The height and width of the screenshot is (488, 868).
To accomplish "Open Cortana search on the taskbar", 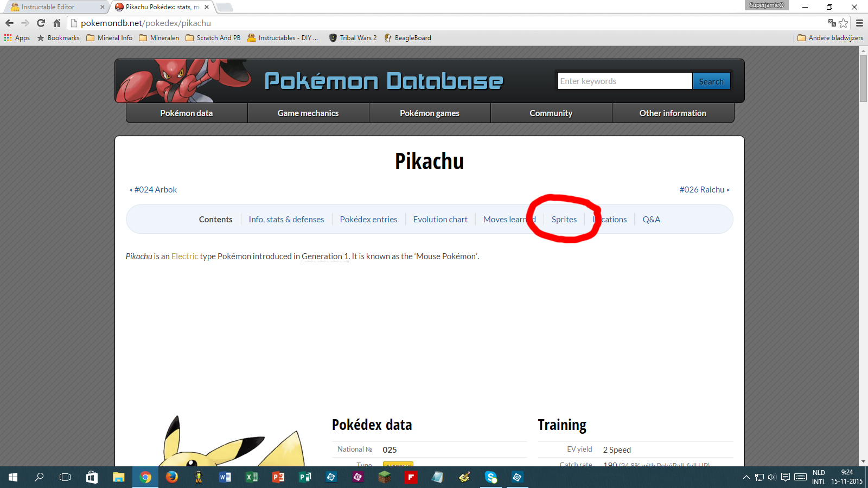I will [39, 477].
